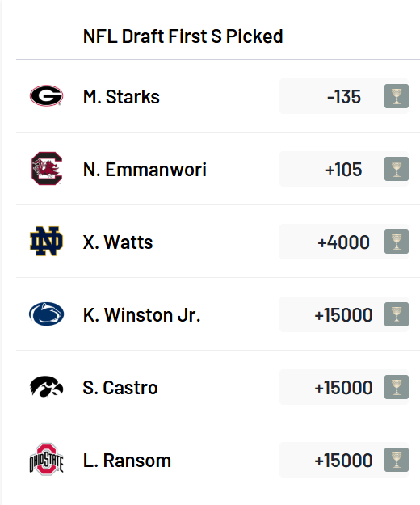The height and width of the screenshot is (505, 420).
Task: Click the Penn State Nittany Lions logo
Action: 46,314
